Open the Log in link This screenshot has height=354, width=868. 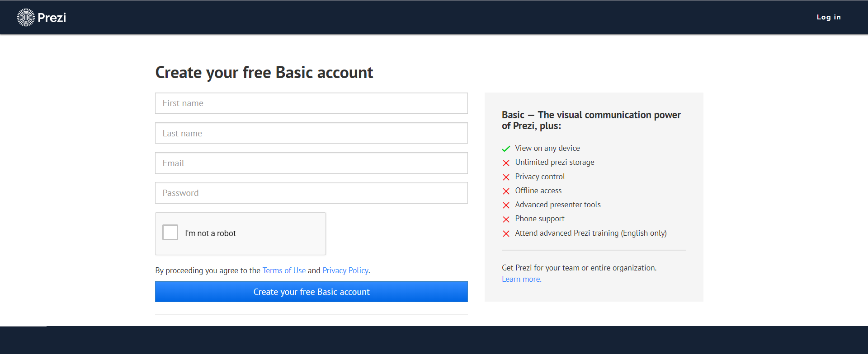(829, 17)
